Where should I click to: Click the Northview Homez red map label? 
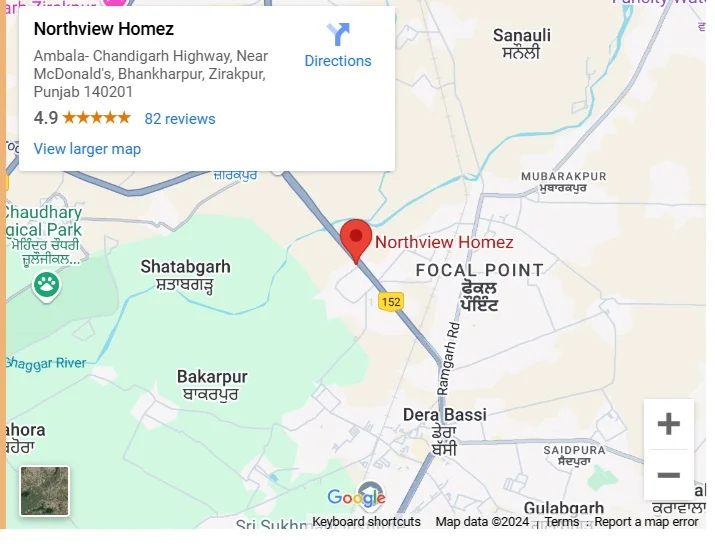coord(444,242)
